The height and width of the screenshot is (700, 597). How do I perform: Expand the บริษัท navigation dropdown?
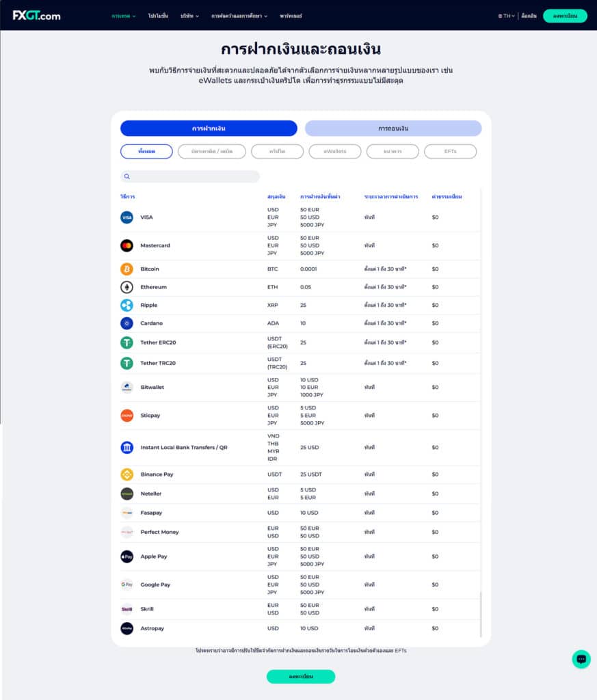[x=189, y=16]
